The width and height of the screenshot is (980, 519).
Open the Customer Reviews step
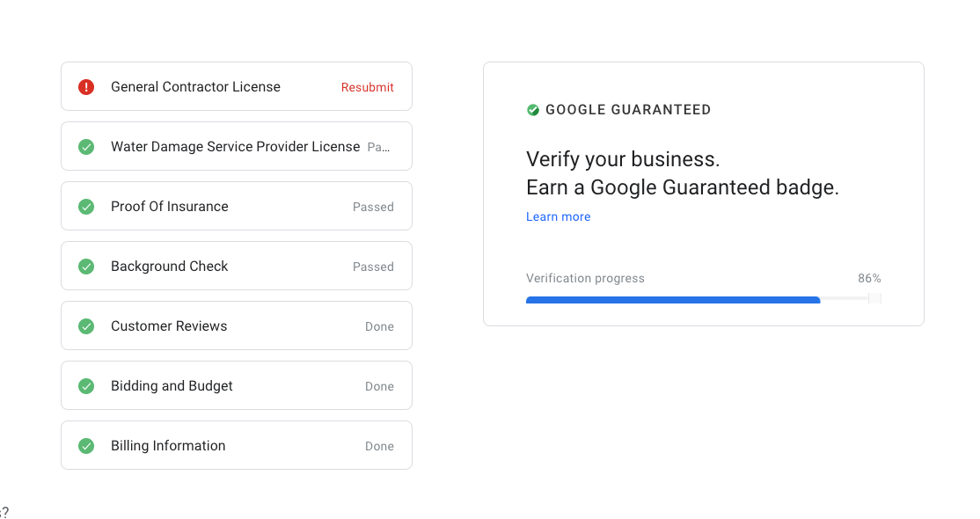237,325
